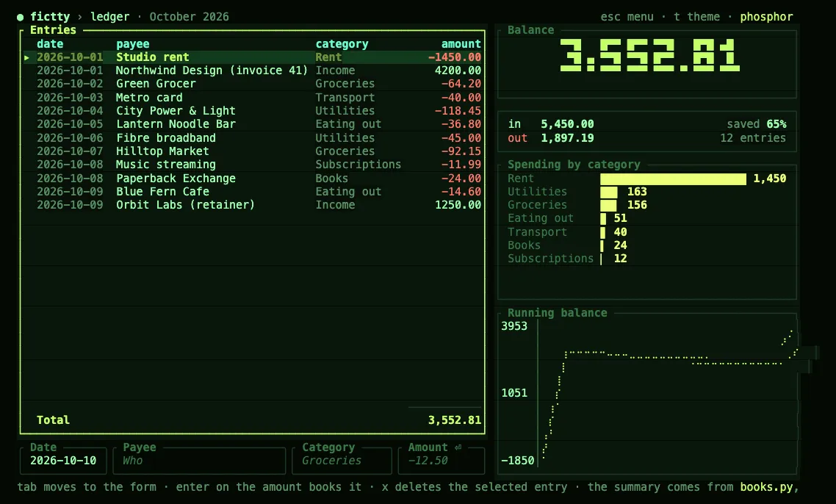Screen dimensions: 836x504
Task: Click the Subscriptions category cell in entries
Action: click(x=358, y=165)
